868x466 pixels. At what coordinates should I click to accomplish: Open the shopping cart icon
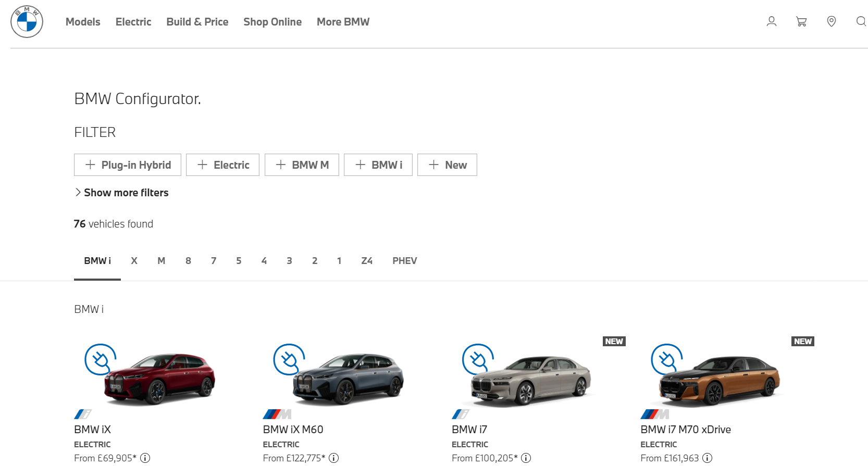pyautogui.click(x=801, y=21)
